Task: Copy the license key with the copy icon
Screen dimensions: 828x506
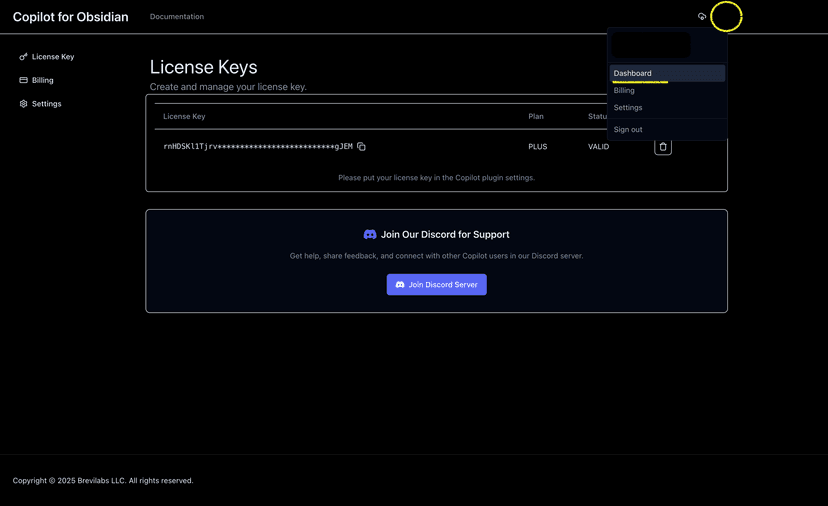Action: tap(361, 147)
